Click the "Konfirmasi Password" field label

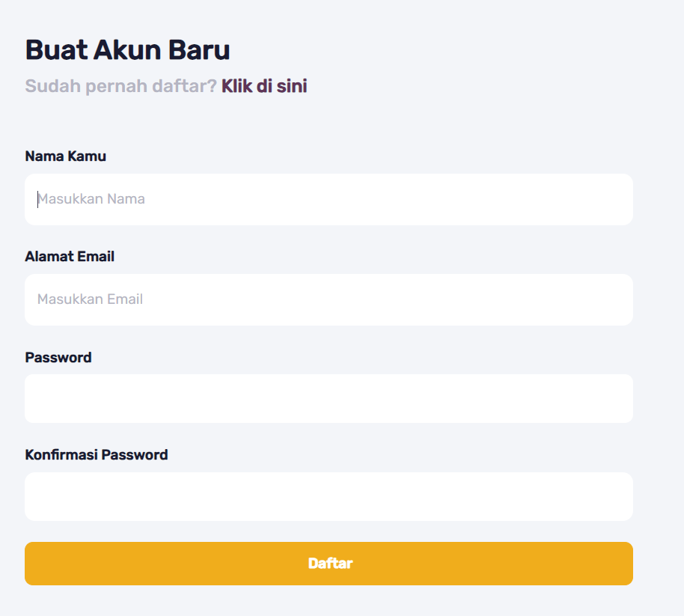[x=97, y=454]
